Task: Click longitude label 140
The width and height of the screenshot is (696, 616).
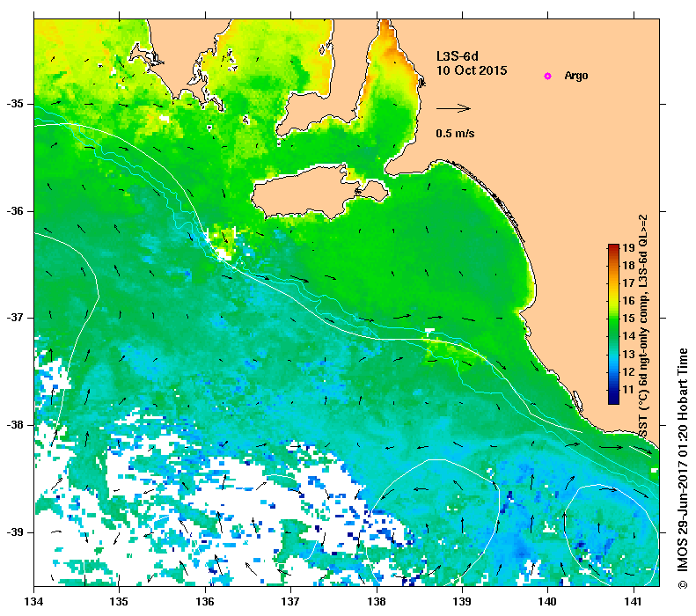Action: click(548, 602)
